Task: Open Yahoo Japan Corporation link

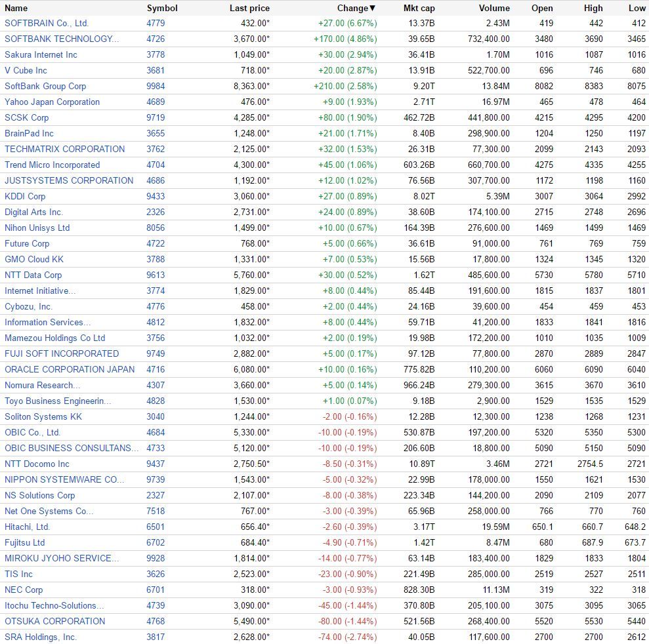Action: 52,102
